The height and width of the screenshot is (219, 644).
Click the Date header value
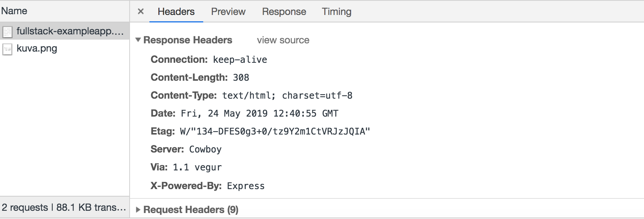(260, 113)
